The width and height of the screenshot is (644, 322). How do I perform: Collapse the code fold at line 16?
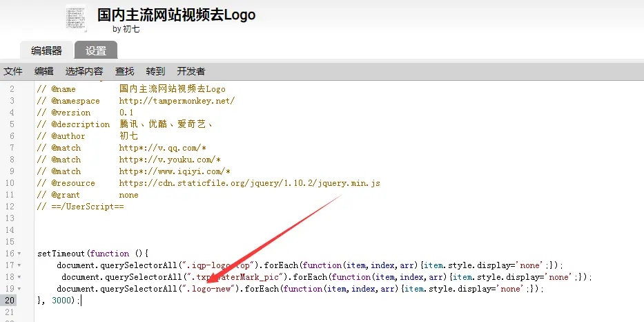(19, 254)
